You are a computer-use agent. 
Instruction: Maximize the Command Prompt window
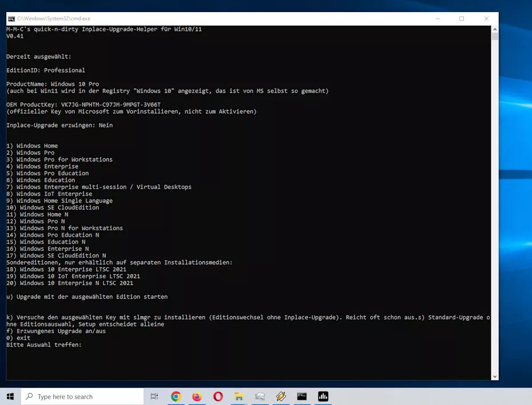point(461,18)
